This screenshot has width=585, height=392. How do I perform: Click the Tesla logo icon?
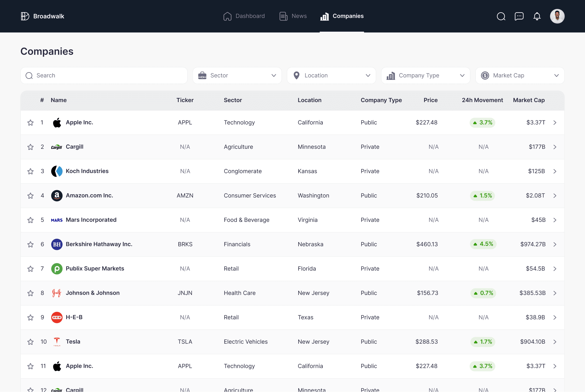coord(57,342)
